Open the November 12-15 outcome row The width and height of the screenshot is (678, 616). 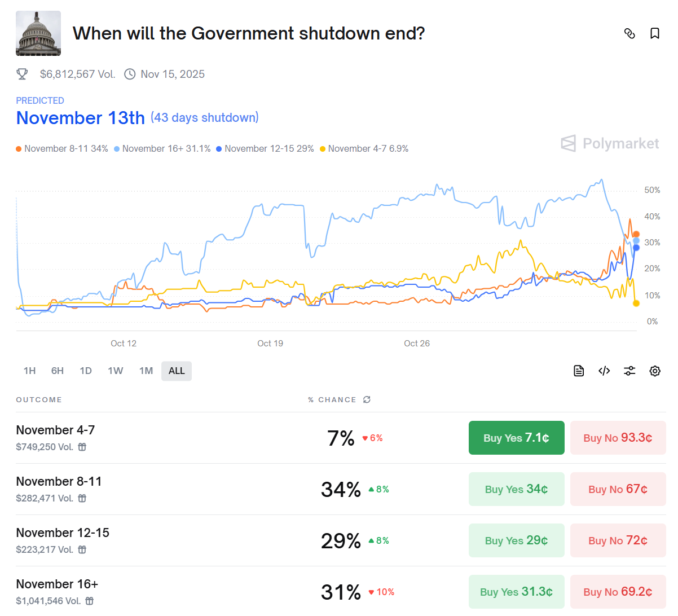[x=63, y=533]
